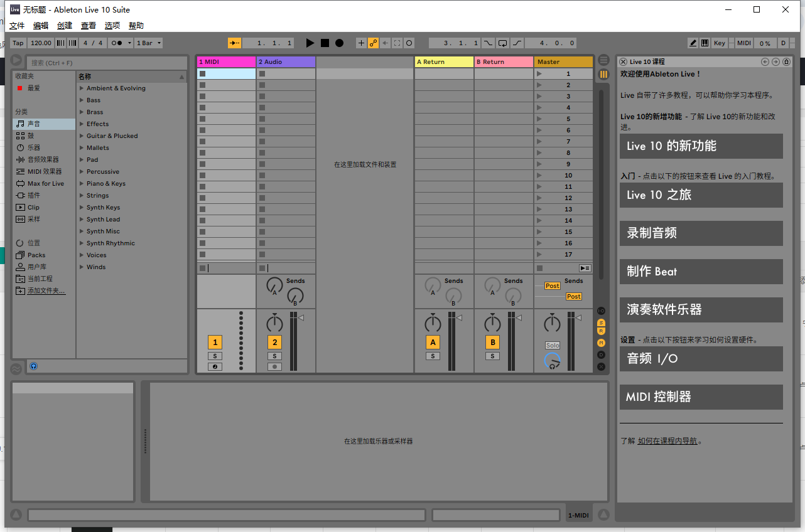The image size is (805, 532).
Task: Open 用户库 User Library
Action: (44, 267)
